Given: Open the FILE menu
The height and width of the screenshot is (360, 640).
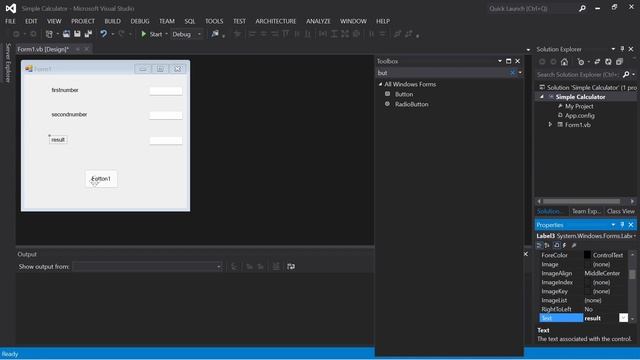Looking at the screenshot, I should click(10, 21).
